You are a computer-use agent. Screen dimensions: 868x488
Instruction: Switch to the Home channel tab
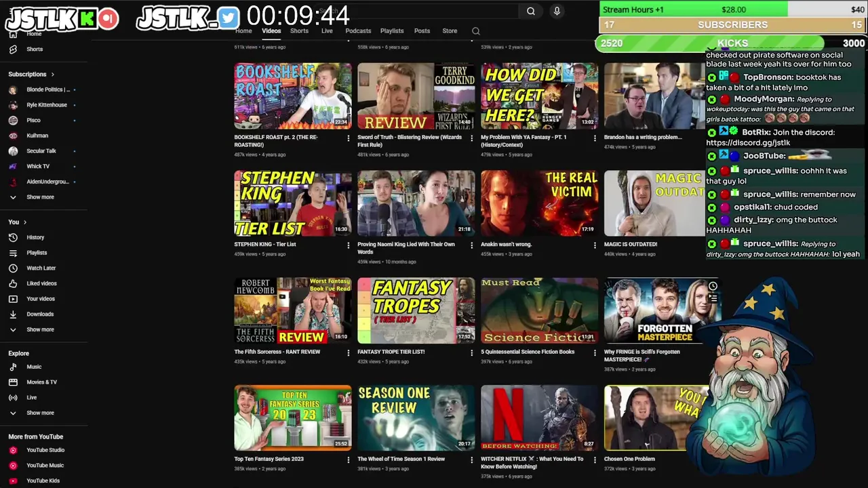pos(243,30)
